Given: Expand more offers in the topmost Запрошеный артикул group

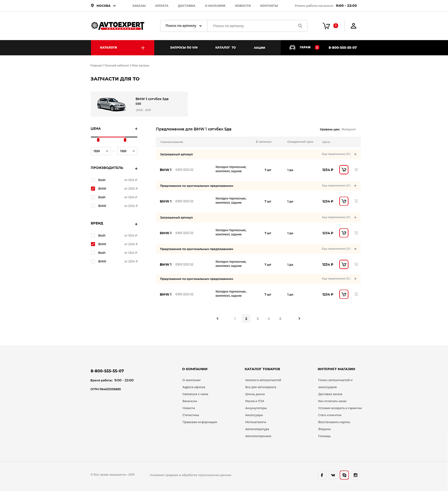Looking at the screenshot, I should click(355, 154).
